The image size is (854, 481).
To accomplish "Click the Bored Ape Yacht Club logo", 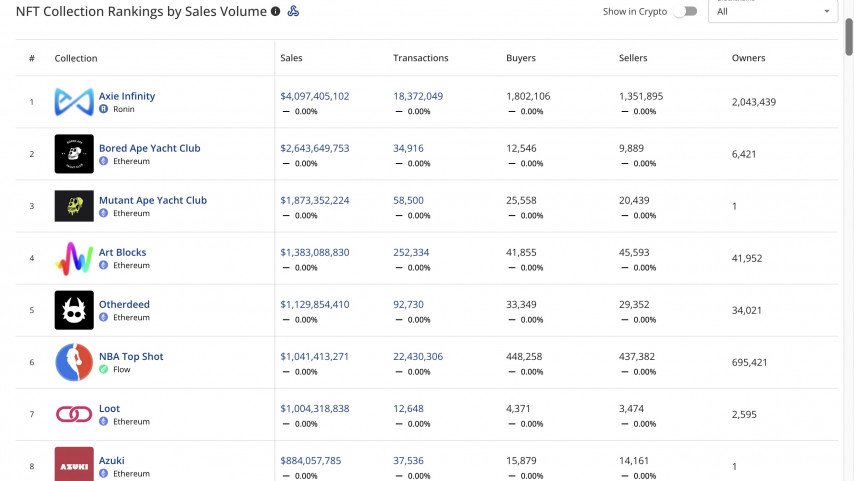I will tap(74, 154).
